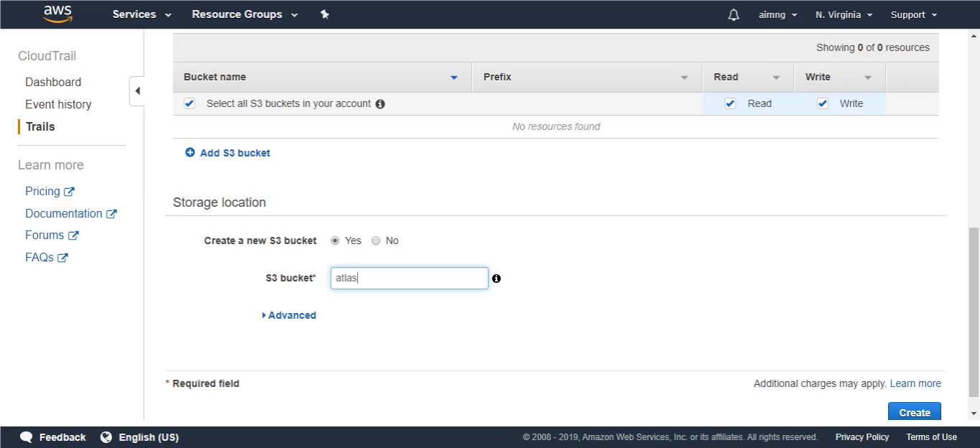Click the info icon next to S3 bucket field
The height and width of the screenshot is (448, 980).
pyautogui.click(x=496, y=279)
